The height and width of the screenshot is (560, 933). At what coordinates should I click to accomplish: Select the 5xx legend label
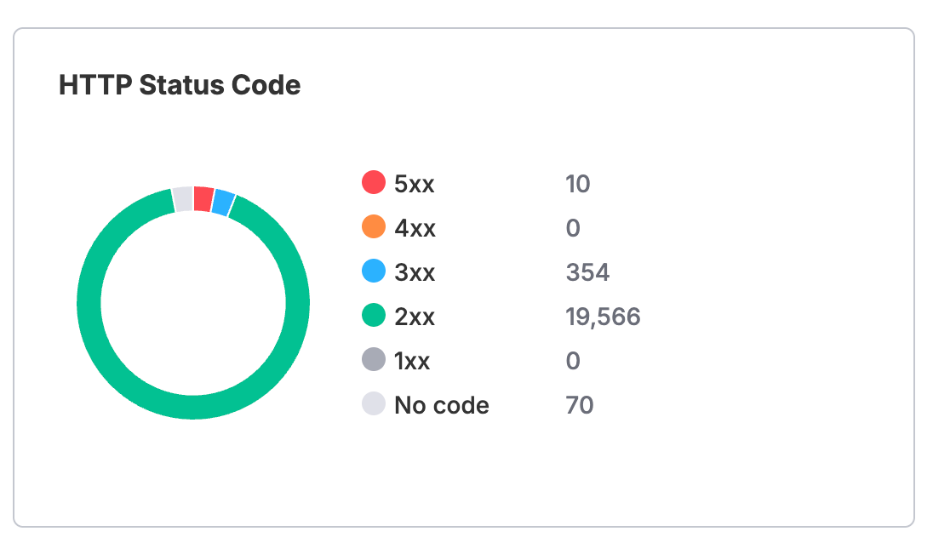(414, 184)
